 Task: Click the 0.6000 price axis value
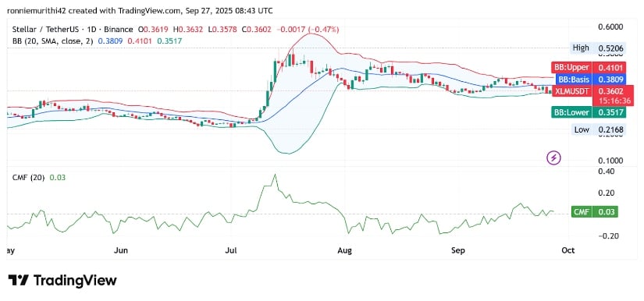[610, 27]
